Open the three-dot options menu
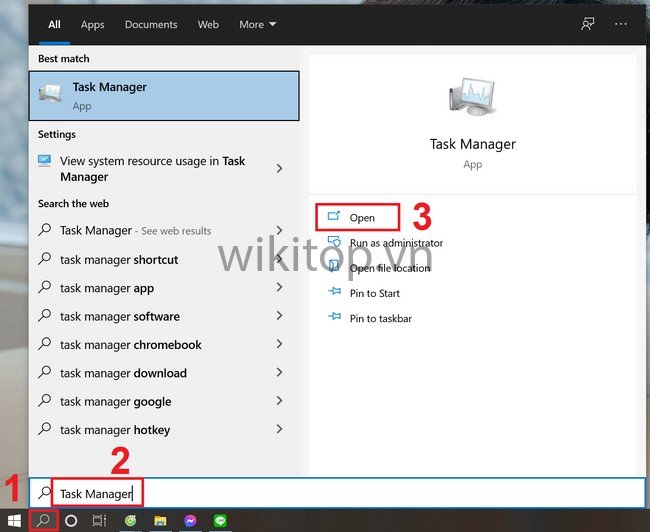 (x=622, y=24)
